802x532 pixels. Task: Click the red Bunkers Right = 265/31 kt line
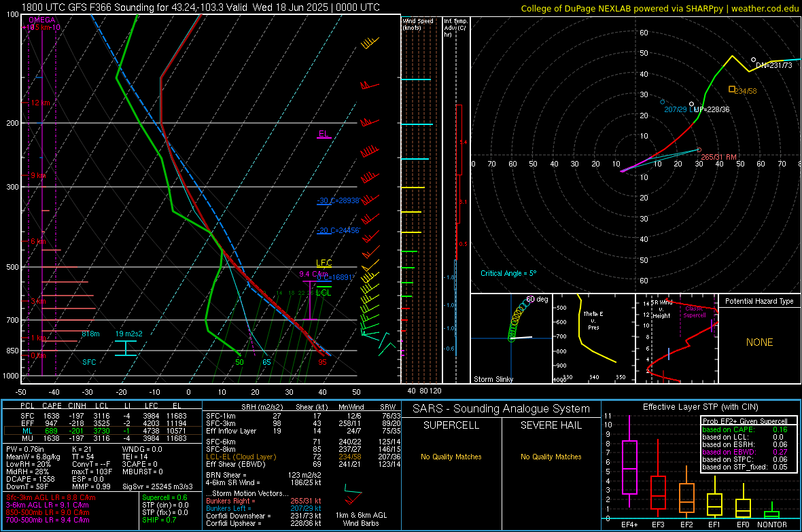[x=264, y=501]
